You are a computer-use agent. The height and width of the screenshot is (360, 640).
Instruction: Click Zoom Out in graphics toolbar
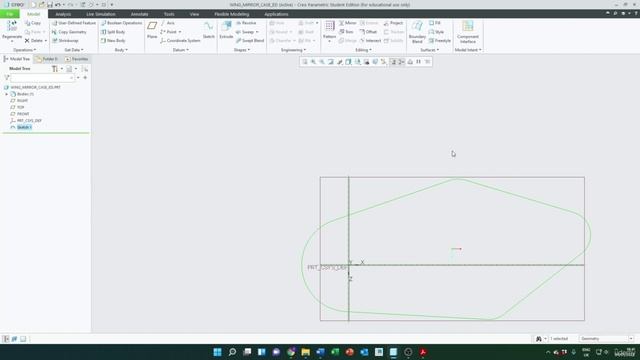coord(322,62)
